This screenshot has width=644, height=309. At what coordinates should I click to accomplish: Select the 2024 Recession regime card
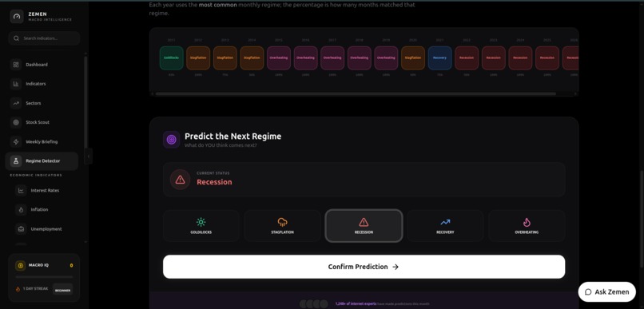(x=520, y=57)
